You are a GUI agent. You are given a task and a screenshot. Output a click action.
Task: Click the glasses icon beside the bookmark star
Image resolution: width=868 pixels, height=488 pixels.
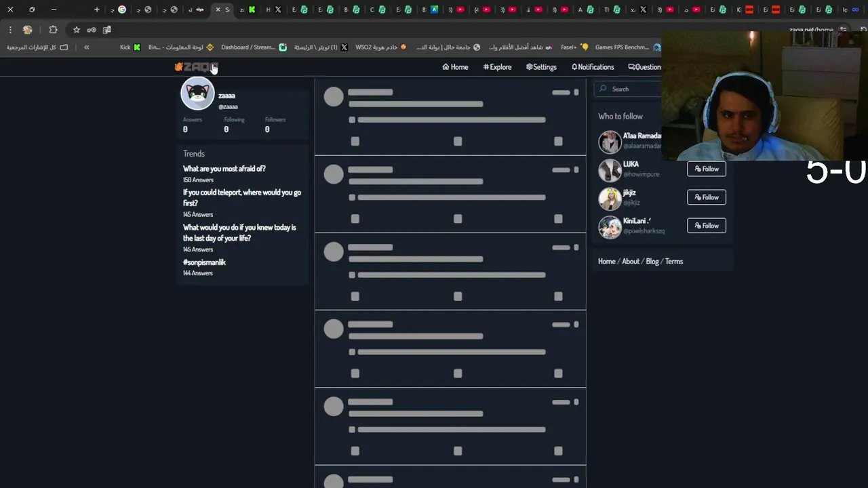click(x=92, y=30)
